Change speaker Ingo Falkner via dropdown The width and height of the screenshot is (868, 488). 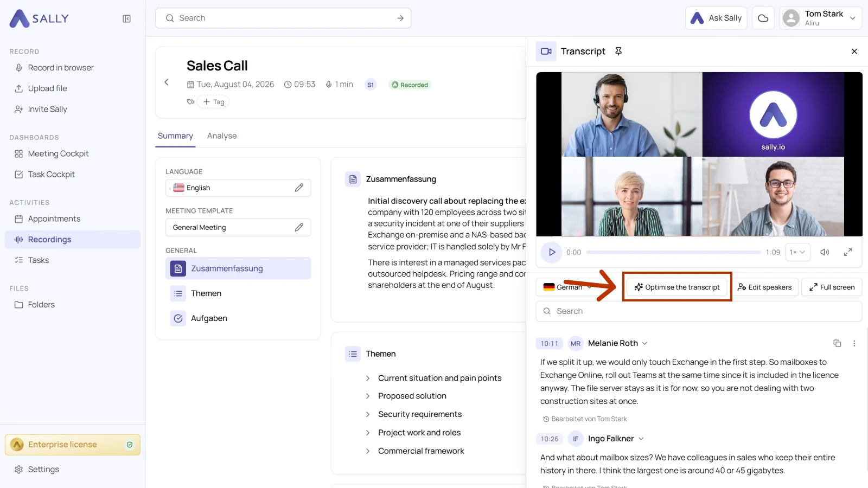pos(641,439)
